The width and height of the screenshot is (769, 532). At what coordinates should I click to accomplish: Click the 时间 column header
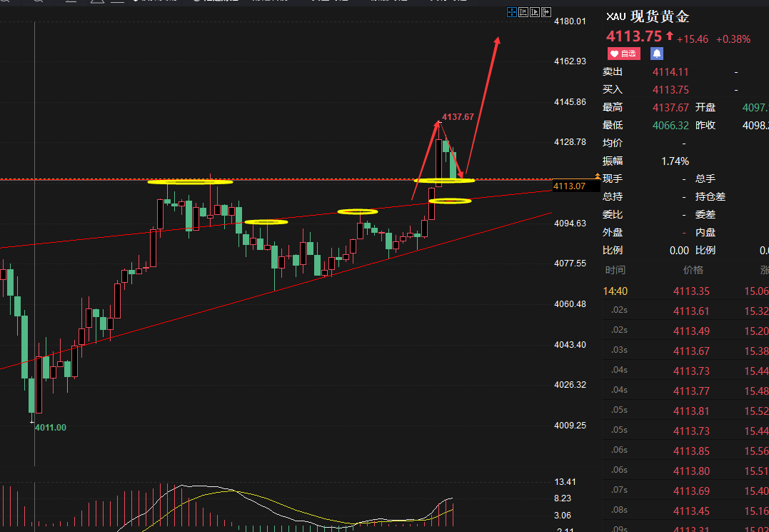click(615, 270)
